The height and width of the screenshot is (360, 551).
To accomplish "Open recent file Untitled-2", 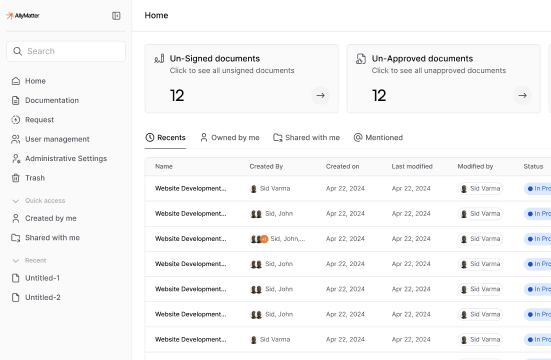I will pos(43,297).
